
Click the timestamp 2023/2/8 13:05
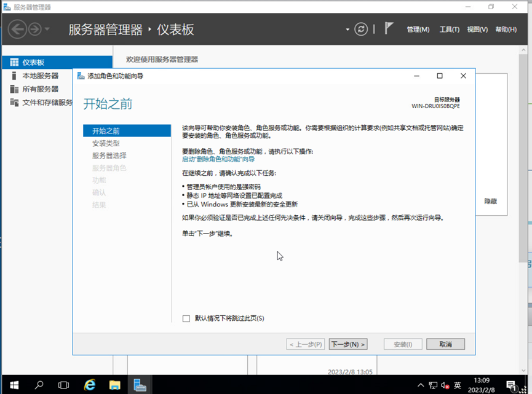350,372
